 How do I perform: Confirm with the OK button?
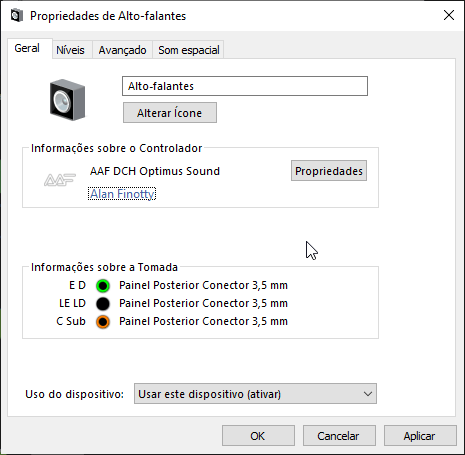(258, 436)
